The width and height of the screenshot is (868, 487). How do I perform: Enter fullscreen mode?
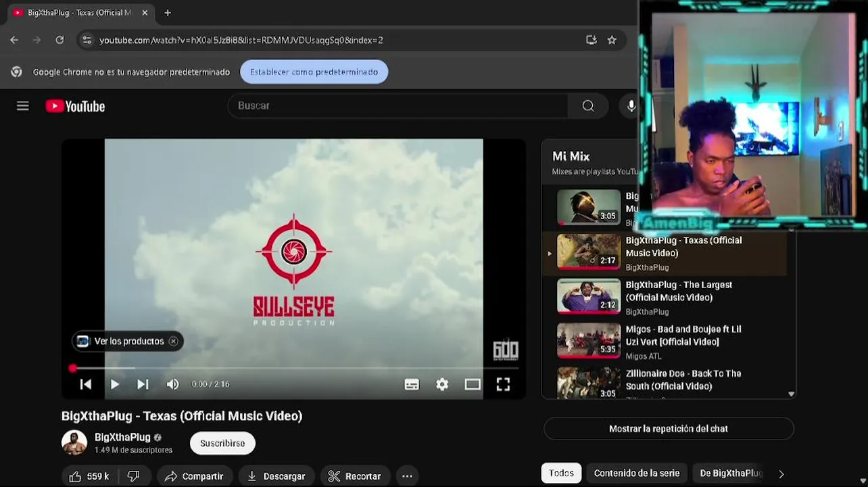(x=503, y=384)
